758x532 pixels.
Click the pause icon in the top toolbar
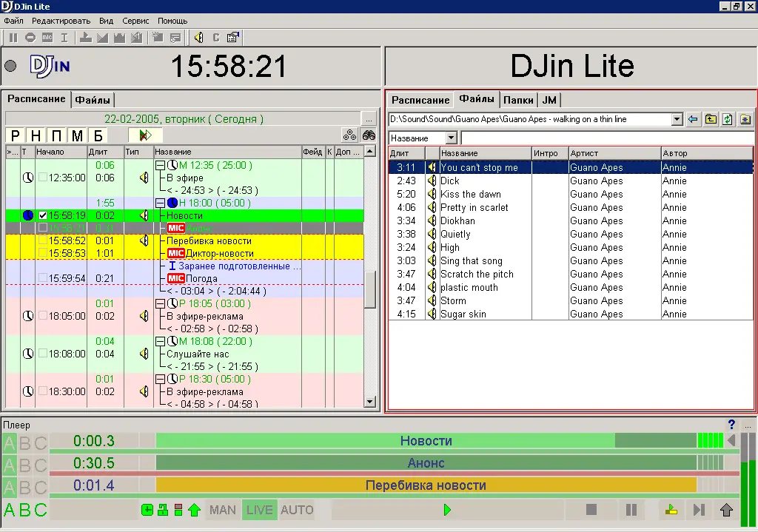coord(13,37)
